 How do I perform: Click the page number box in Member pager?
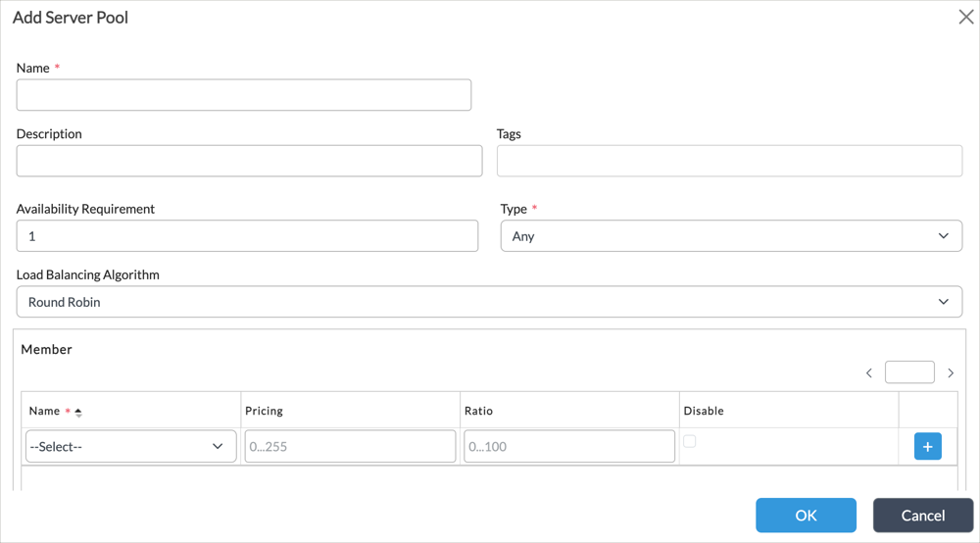tap(908, 372)
